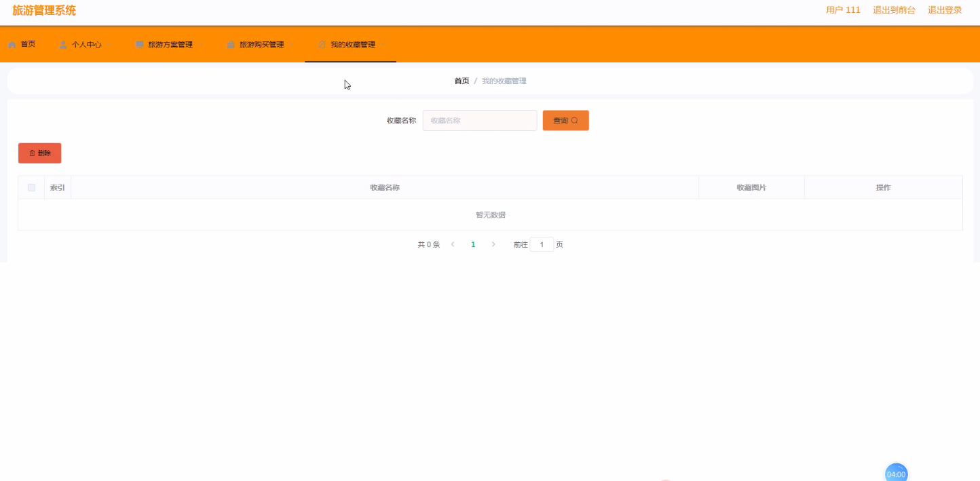The width and height of the screenshot is (980, 481).
Task: Click the monitor icon beside 旅游方案管理
Action: [x=140, y=45]
